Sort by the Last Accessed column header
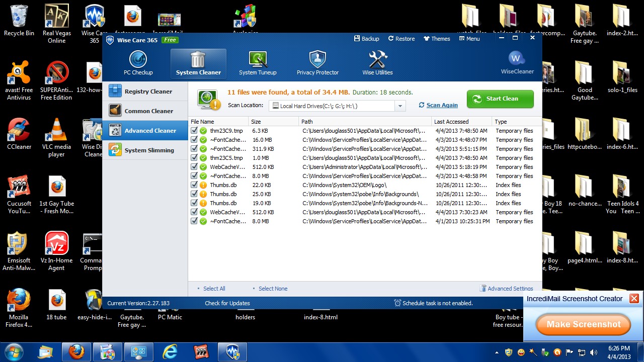Image resolution: width=644 pixels, height=362 pixels. pos(462,122)
